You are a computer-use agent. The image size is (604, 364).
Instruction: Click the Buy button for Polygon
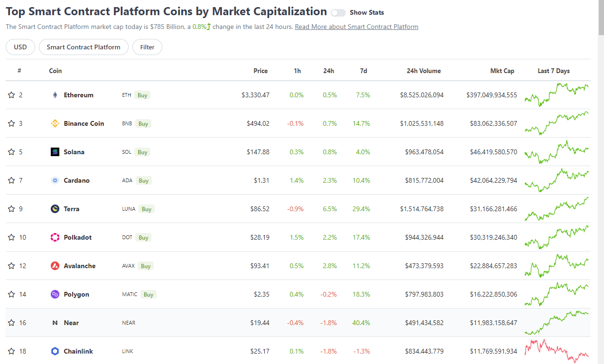tap(149, 294)
